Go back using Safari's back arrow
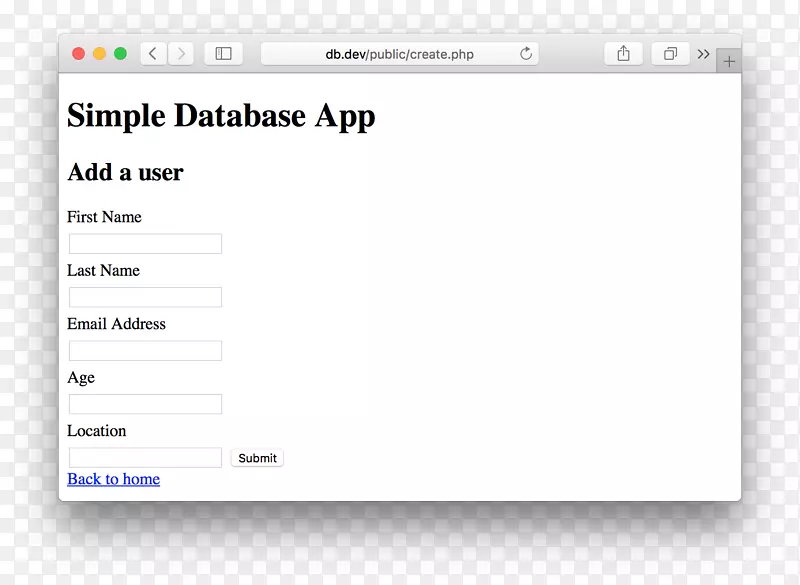Viewport: 800px width, 585px height. [153, 54]
